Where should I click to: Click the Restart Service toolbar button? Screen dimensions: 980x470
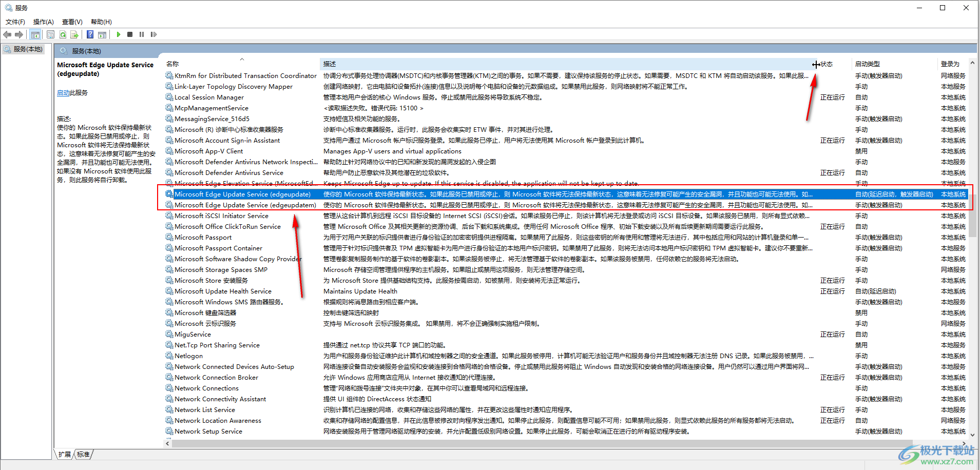153,34
